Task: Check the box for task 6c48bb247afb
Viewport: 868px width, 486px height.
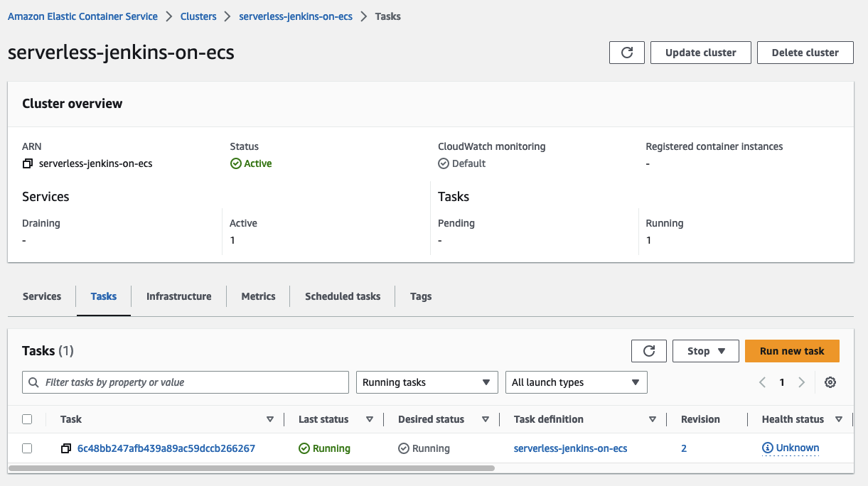Action: (x=27, y=448)
